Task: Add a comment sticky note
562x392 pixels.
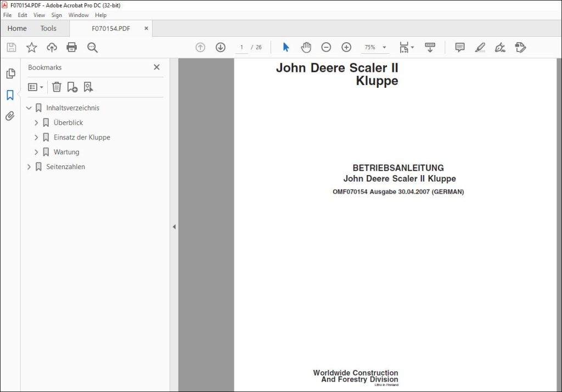Action: [460, 47]
